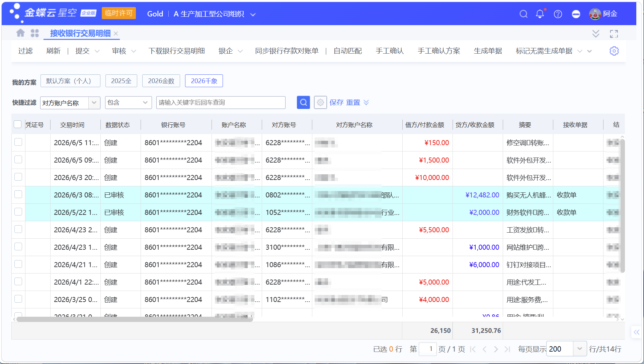Viewport: 644px width, 364px height.
Task: Check the row with ¥1,500.00 payment
Action: [18, 160]
